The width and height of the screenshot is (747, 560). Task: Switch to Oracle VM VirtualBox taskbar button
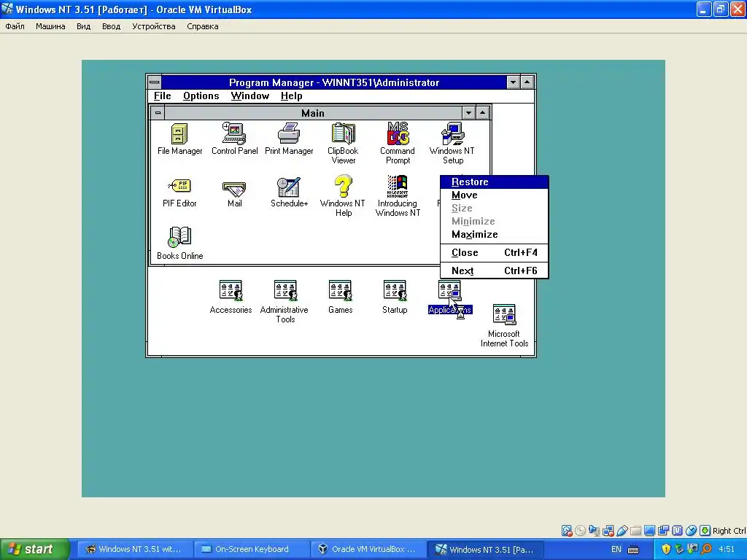point(368,549)
